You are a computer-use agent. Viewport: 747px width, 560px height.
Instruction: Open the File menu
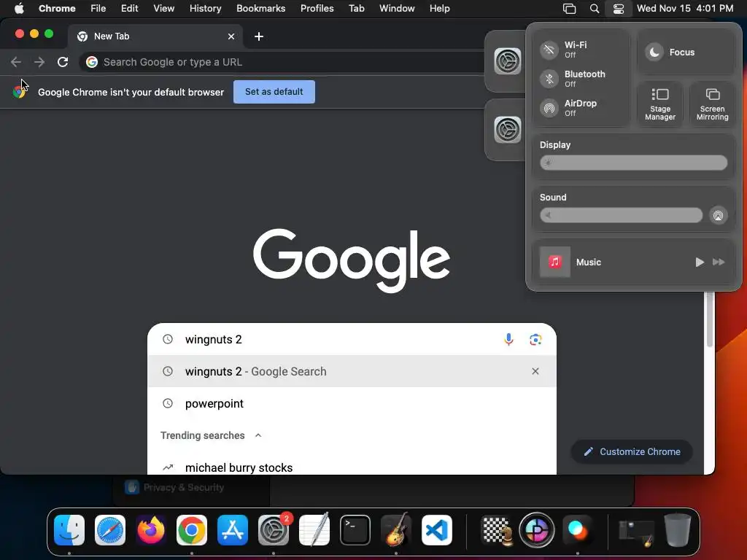pyautogui.click(x=98, y=9)
